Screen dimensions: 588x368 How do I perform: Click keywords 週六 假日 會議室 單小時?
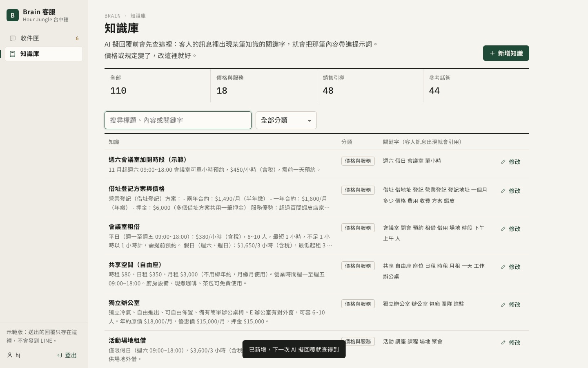pyautogui.click(x=412, y=161)
